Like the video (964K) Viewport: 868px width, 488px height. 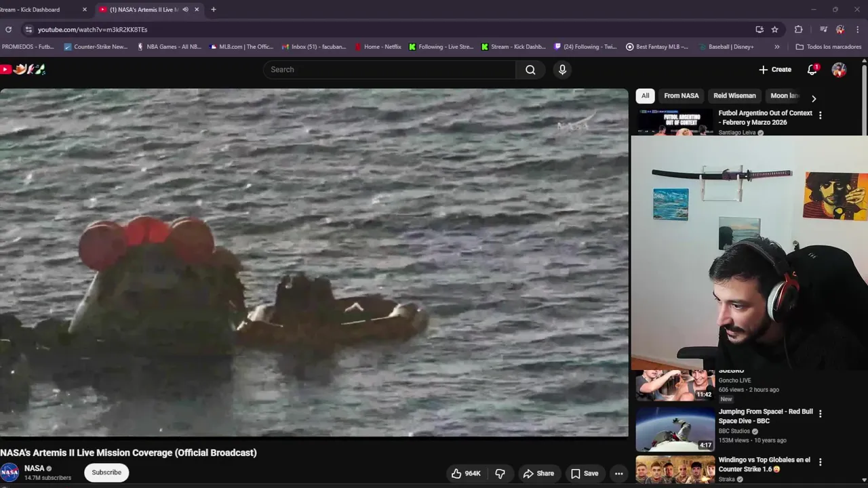[x=466, y=474]
